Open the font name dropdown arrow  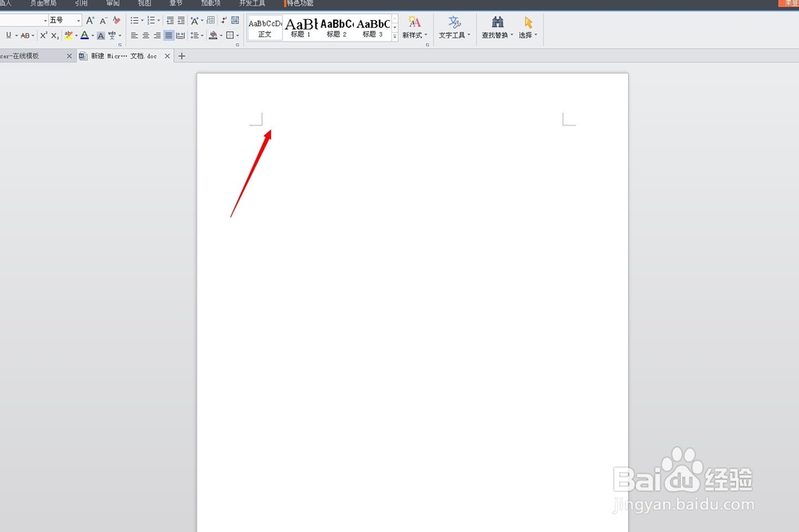coord(46,21)
